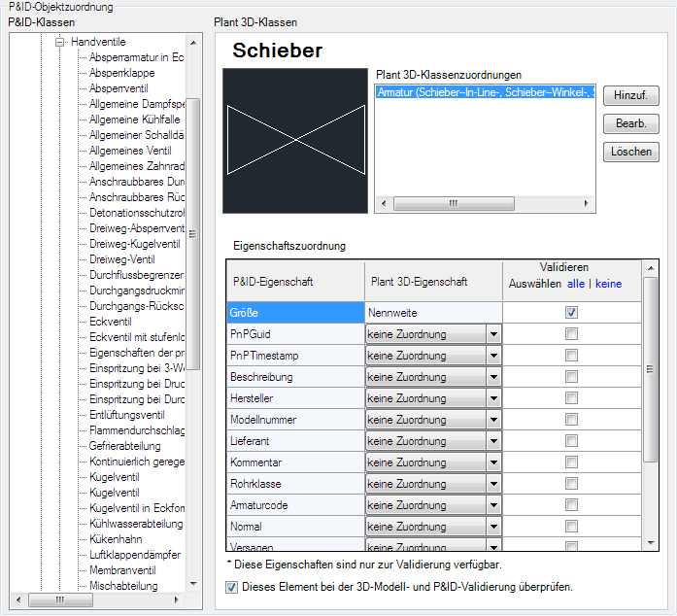
Task: Check validation for Armaturcode
Action: pyautogui.click(x=571, y=505)
